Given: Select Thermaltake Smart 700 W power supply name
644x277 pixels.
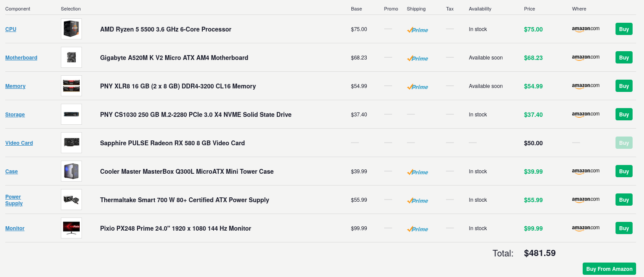Looking at the screenshot, I should pos(185,200).
